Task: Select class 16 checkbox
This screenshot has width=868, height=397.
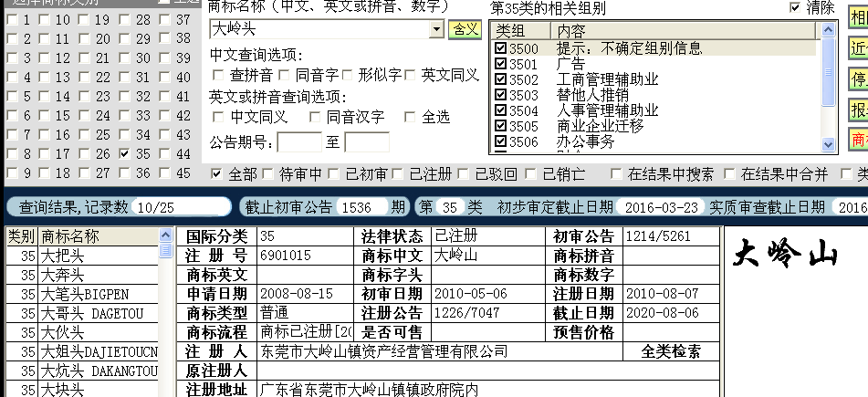Action: (45, 134)
